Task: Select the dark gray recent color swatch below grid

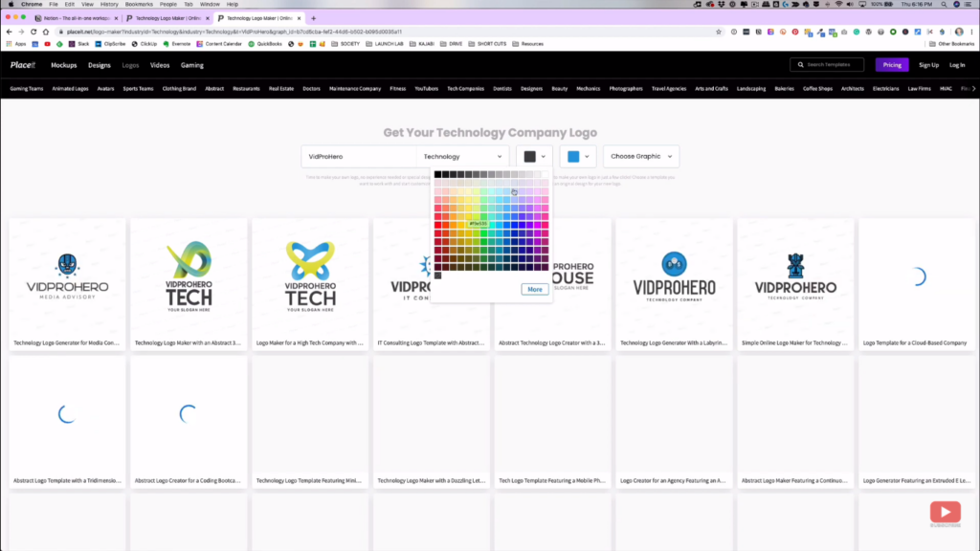Action: click(x=437, y=275)
